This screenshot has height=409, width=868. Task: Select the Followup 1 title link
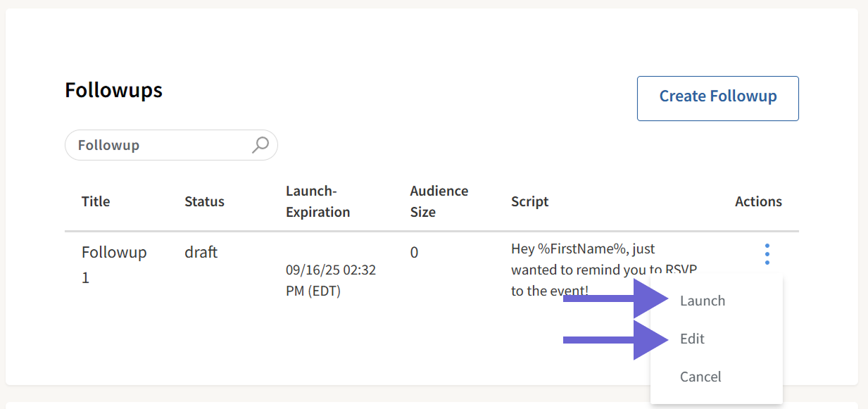pos(114,264)
